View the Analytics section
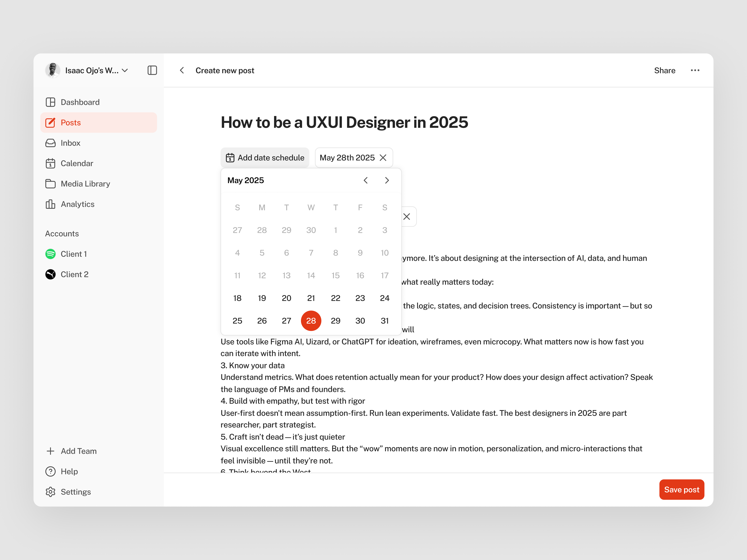 coord(77,204)
